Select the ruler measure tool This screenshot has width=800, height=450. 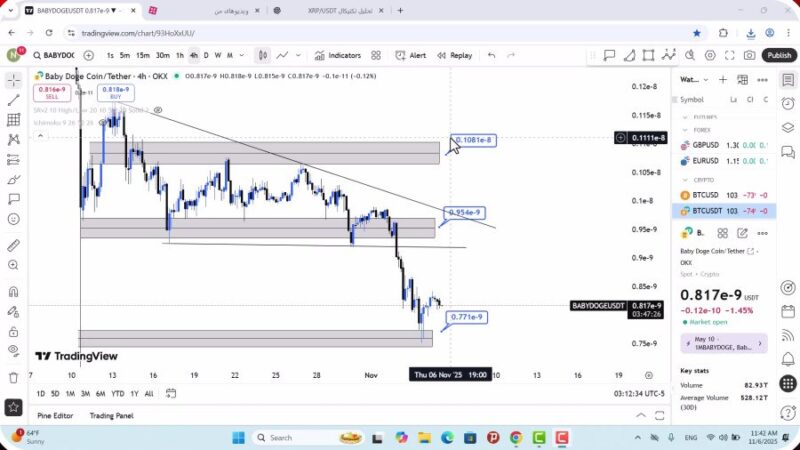click(13, 245)
